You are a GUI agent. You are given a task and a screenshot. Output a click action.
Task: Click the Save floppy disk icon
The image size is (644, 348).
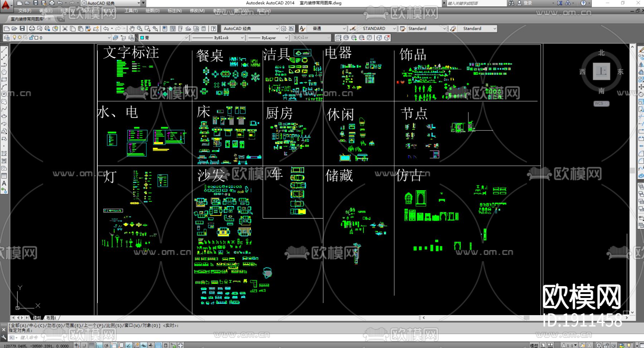22,29
